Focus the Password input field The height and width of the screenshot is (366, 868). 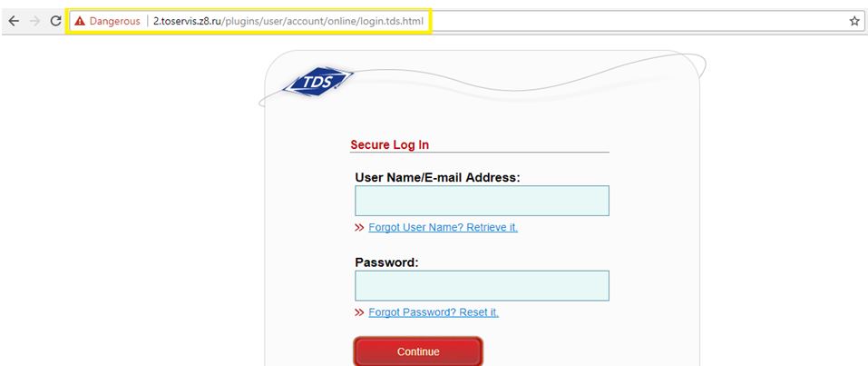pyautogui.click(x=482, y=285)
